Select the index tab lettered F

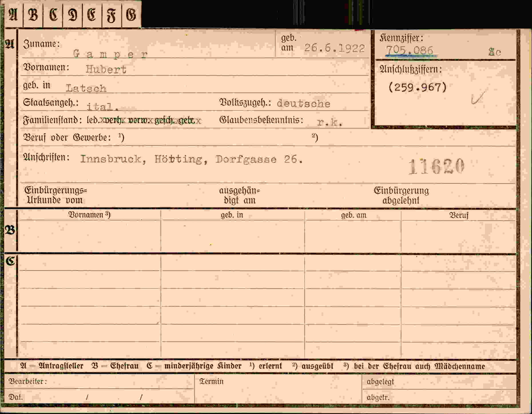(111, 15)
